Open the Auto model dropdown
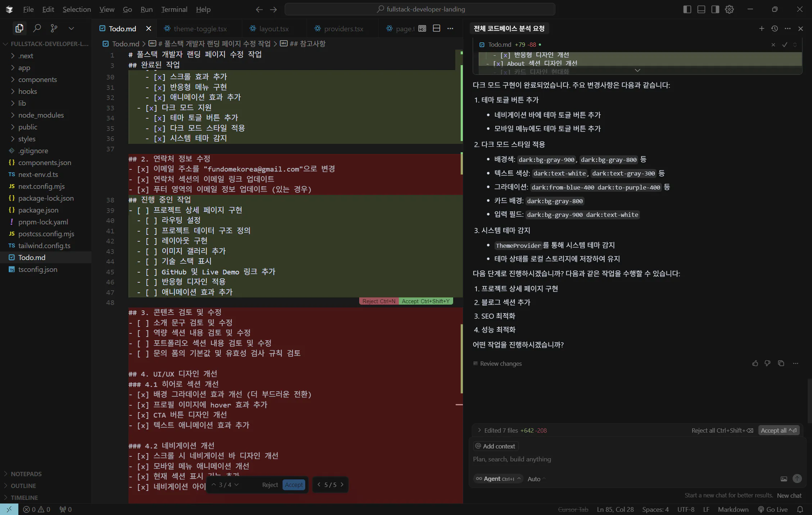812x515 pixels. point(537,479)
